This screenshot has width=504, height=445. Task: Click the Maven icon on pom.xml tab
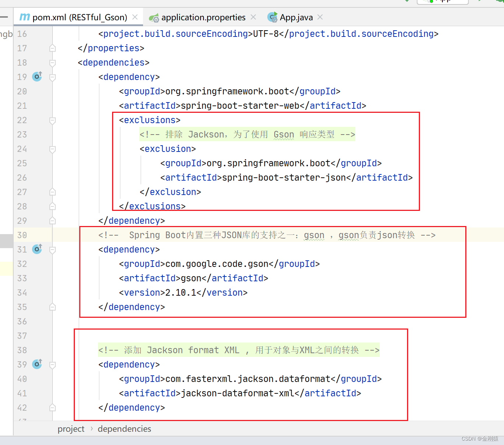[25, 17]
